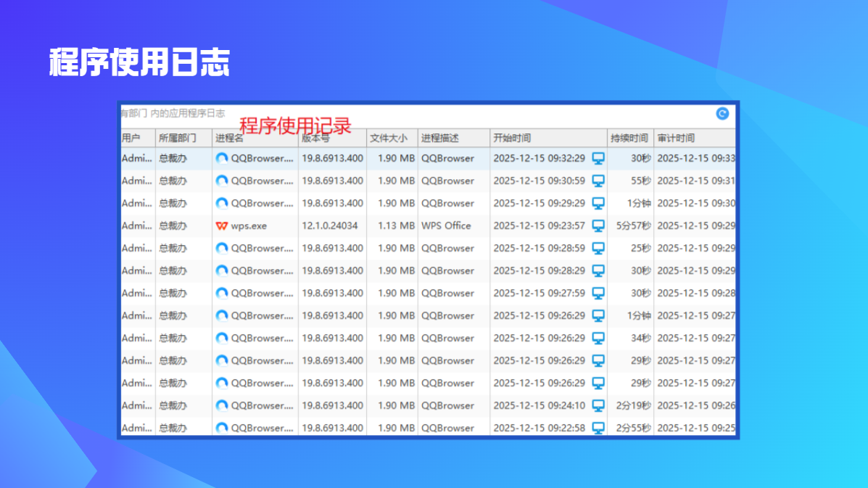Click monitor icon in the 09:22:58 row
The height and width of the screenshot is (488, 868).
pyautogui.click(x=598, y=428)
